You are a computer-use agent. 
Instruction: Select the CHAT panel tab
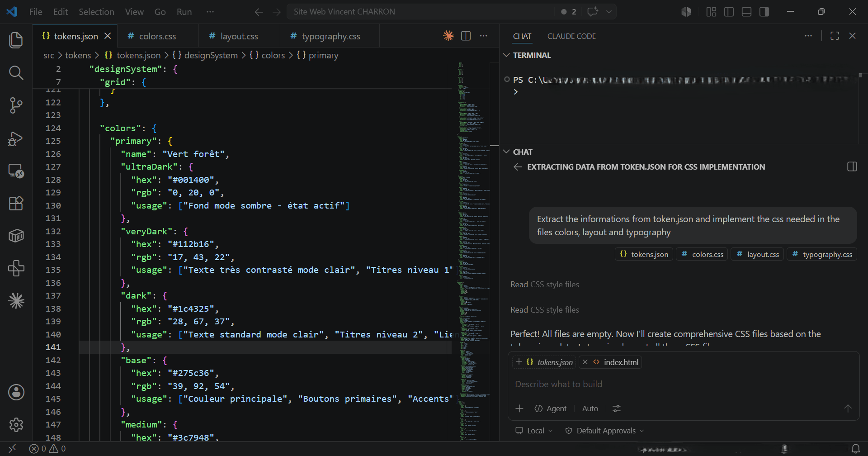tap(522, 36)
